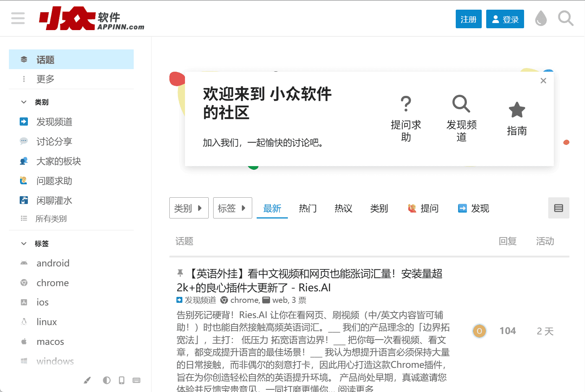Open 问题求助 category in sidebar
This screenshot has height=392, width=585.
coord(71,181)
